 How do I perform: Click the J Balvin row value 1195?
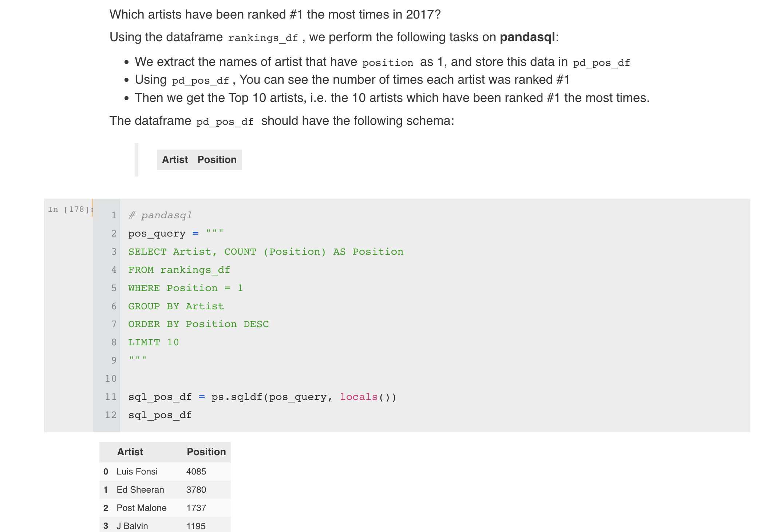(x=196, y=526)
